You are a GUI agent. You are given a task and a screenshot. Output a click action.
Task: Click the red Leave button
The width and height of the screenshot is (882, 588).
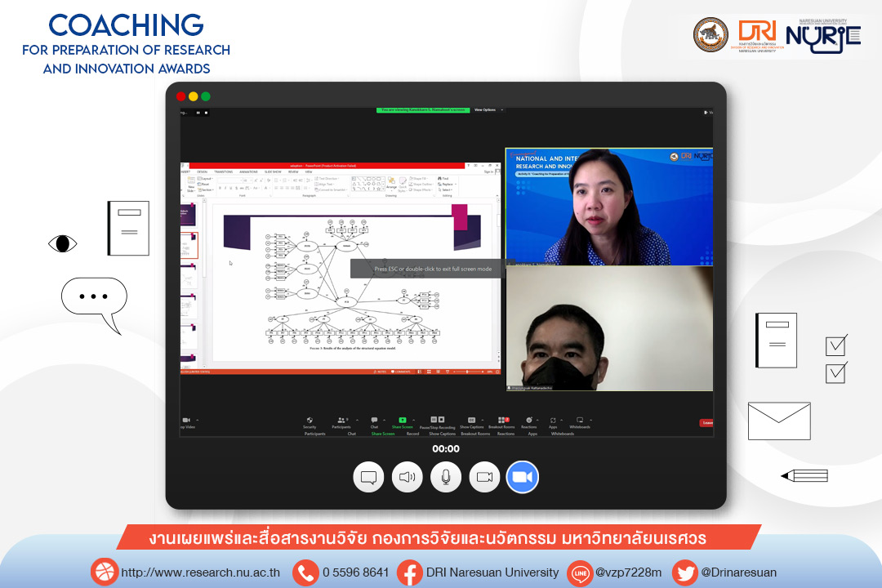pos(706,422)
